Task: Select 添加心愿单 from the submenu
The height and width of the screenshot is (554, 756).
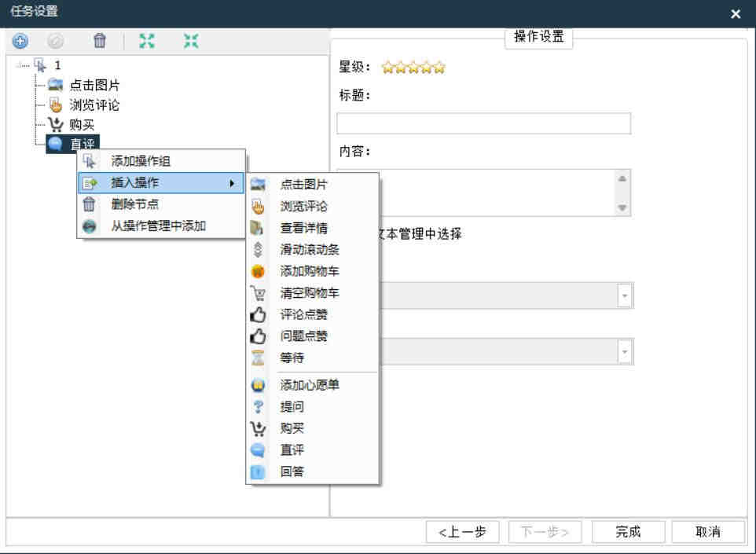Action: (x=313, y=385)
